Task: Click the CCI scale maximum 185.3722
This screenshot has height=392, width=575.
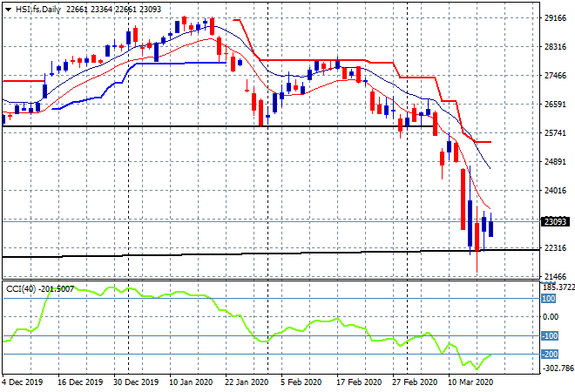Action: 558,287
